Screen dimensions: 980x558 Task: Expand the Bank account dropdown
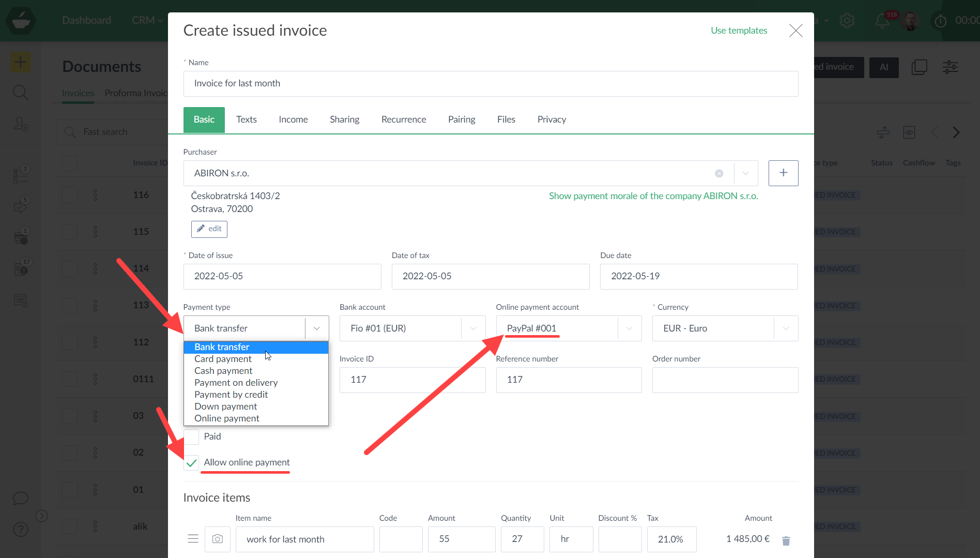(x=472, y=328)
